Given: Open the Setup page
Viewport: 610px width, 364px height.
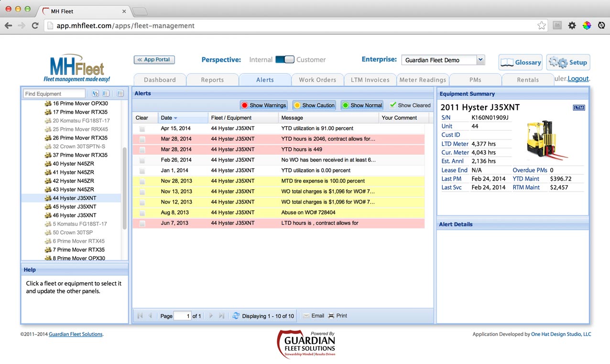Looking at the screenshot, I should point(568,62).
